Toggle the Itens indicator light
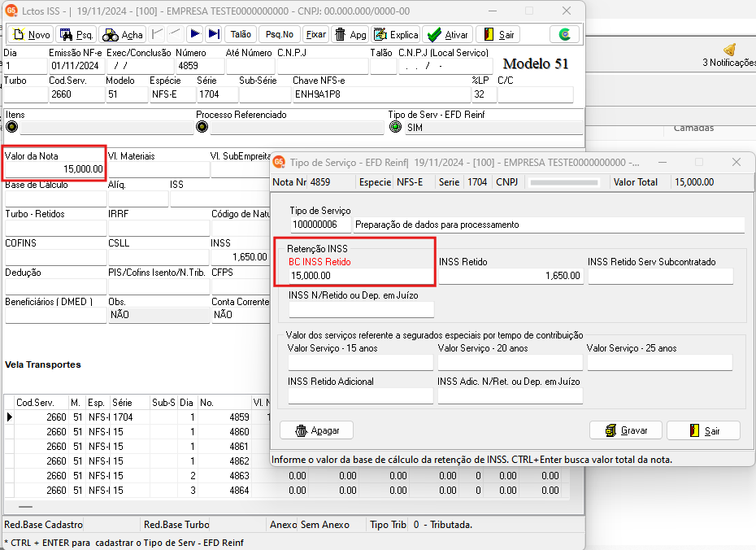The image size is (756, 550). click(11, 127)
